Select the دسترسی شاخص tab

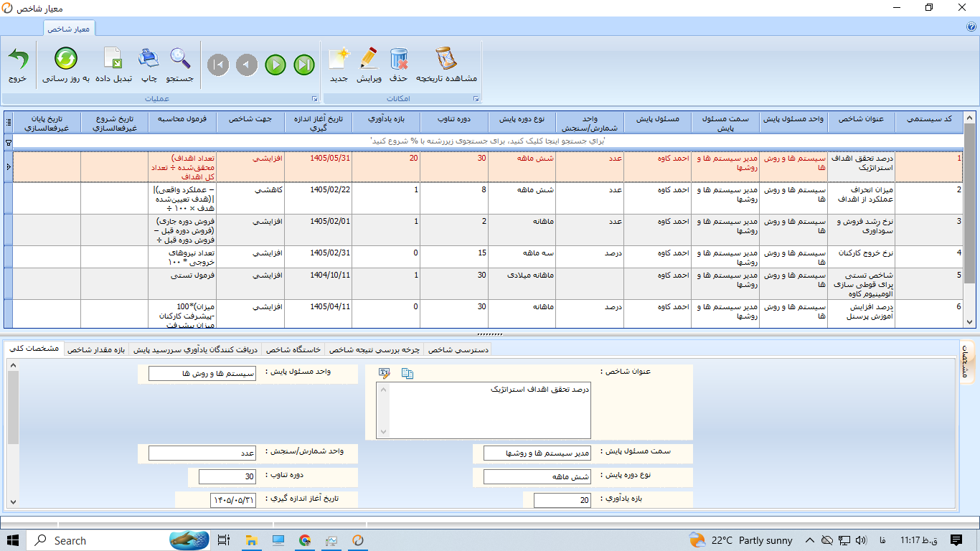click(x=458, y=349)
